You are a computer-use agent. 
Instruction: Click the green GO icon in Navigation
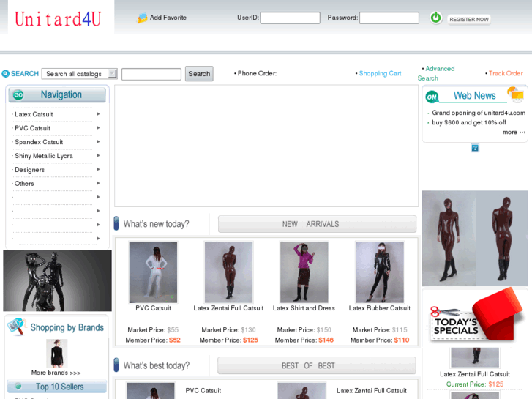pos(18,95)
